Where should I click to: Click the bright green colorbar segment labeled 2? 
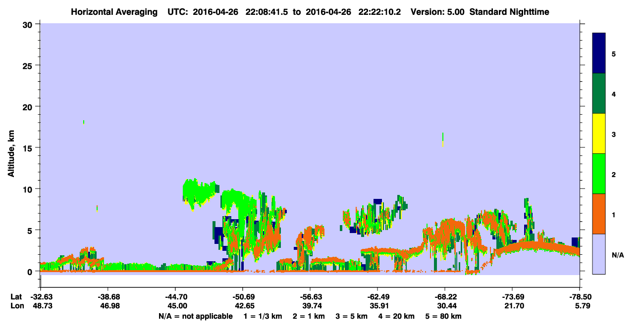(x=599, y=174)
